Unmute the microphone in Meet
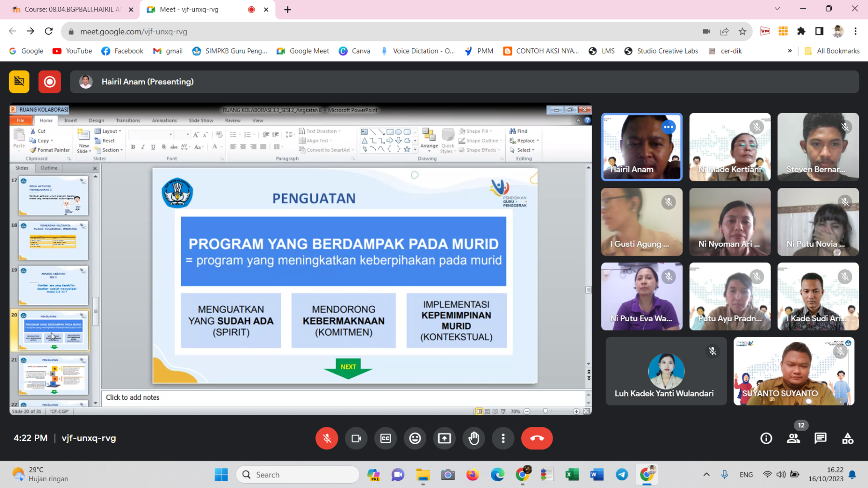868x488 pixels. (326, 438)
